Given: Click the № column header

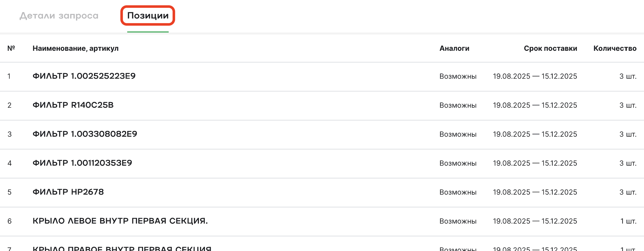Looking at the screenshot, I should (x=11, y=48).
